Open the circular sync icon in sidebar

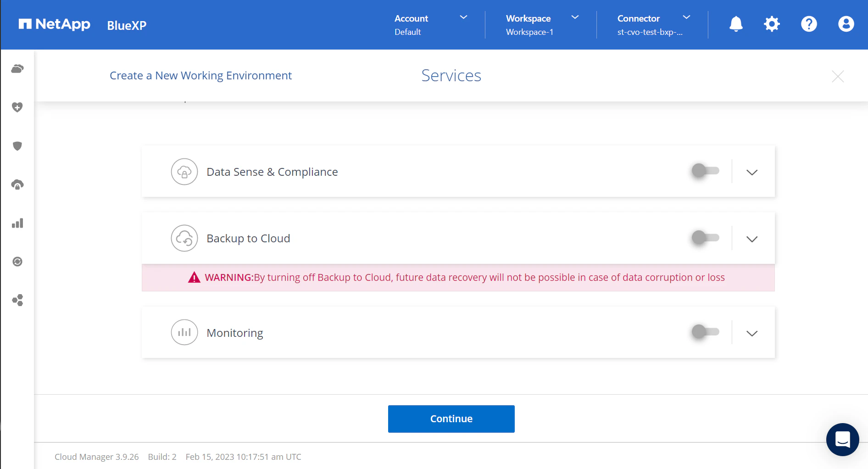click(17, 262)
